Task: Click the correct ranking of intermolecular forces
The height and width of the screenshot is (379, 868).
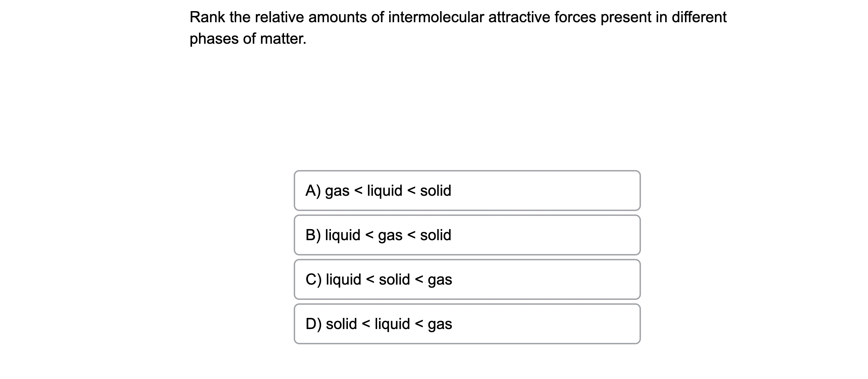Action: [x=467, y=190]
